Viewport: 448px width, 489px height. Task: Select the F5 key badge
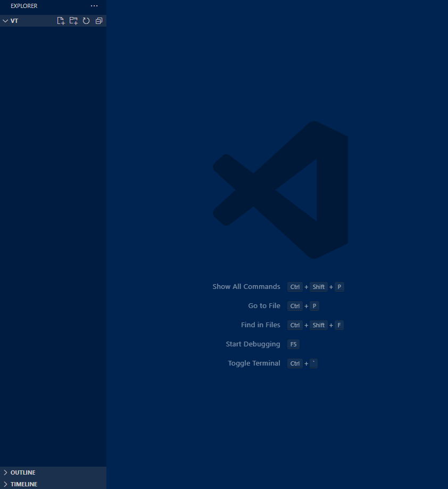pos(293,344)
